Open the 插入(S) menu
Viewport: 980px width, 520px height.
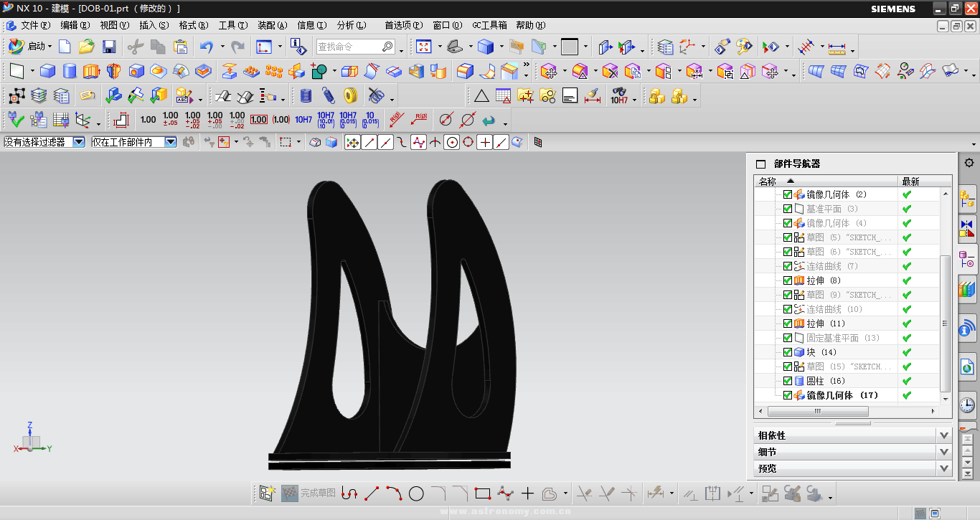pyautogui.click(x=154, y=25)
